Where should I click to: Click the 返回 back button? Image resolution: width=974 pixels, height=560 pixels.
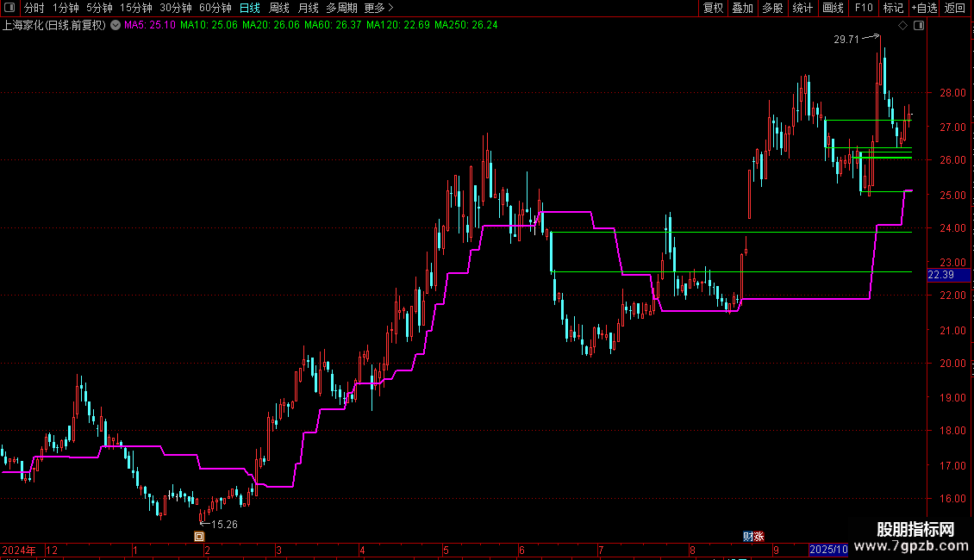pyautogui.click(x=955, y=8)
